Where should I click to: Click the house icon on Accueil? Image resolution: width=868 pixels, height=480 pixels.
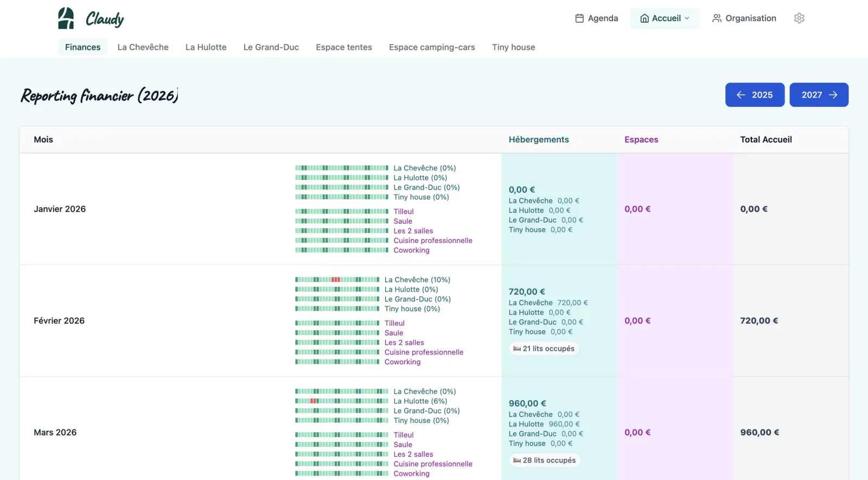(644, 18)
